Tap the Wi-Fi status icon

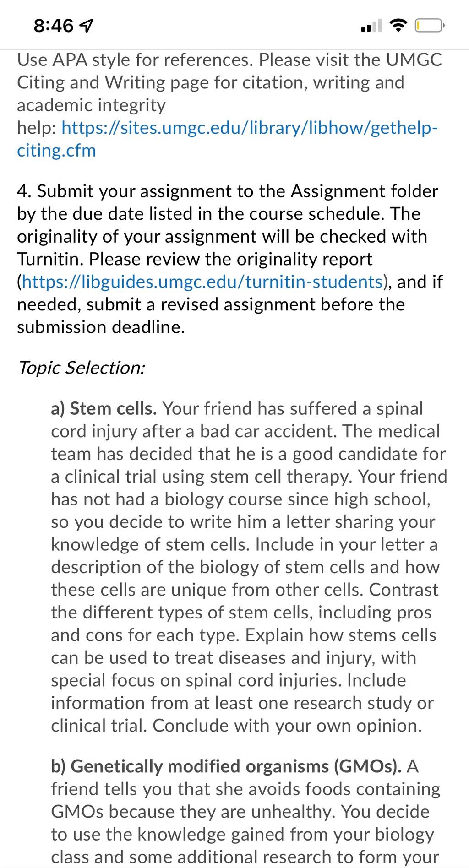398,26
